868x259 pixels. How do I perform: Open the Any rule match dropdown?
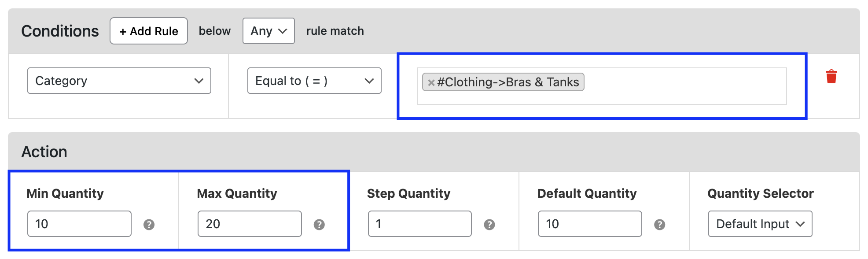coord(268,31)
